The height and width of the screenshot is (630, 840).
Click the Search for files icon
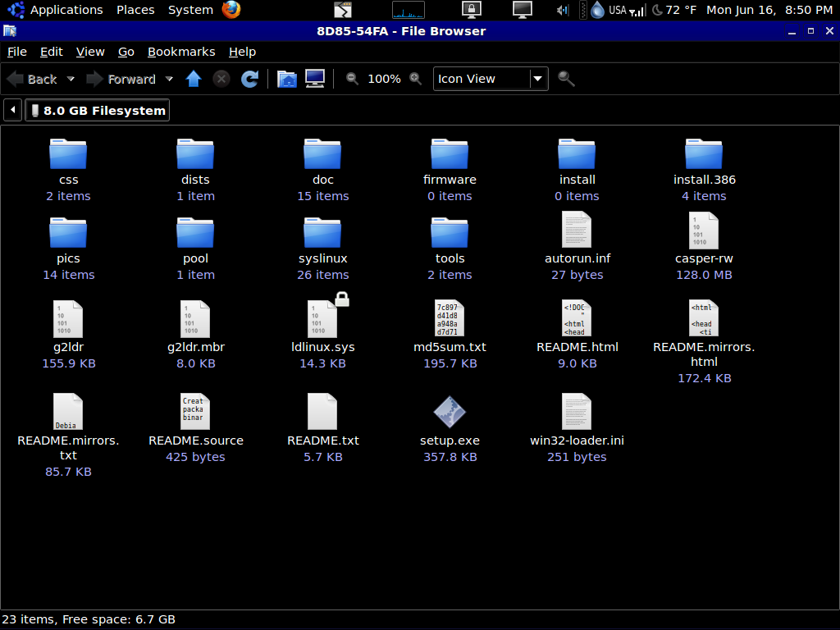pos(566,79)
